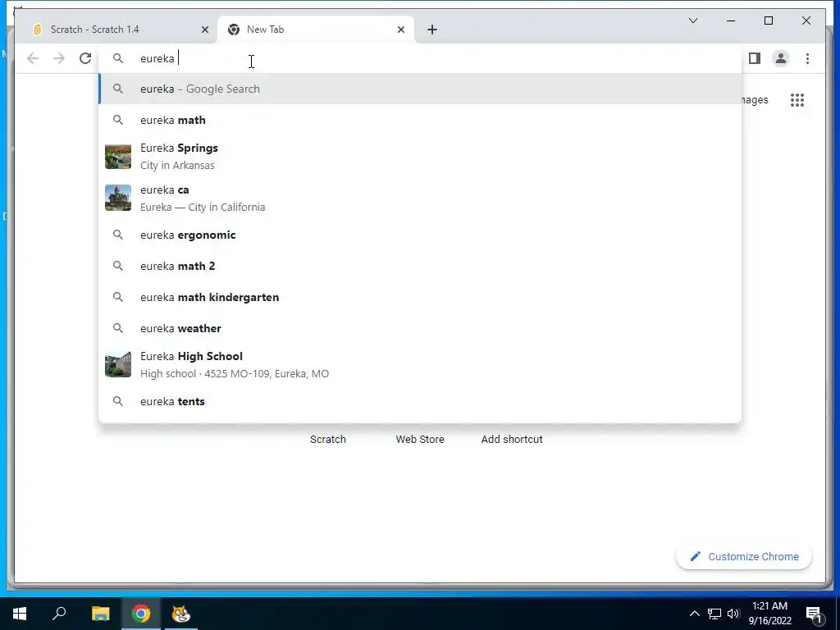Open the Scratch shortcut
The image size is (840, 630).
(328, 440)
